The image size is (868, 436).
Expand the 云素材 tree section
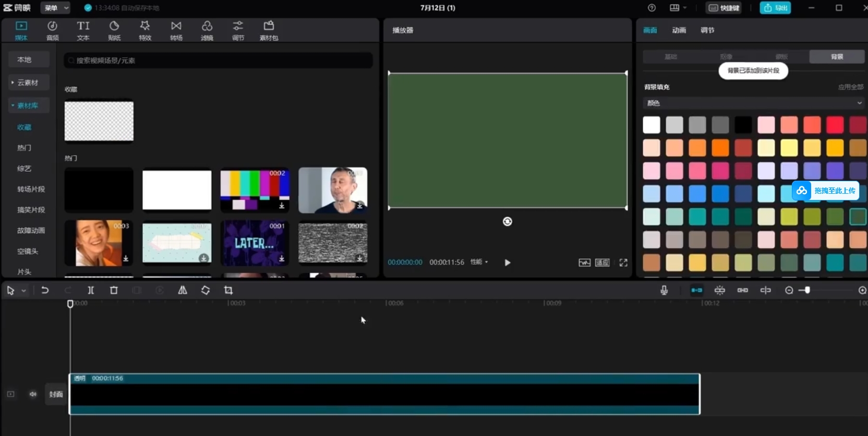[28, 83]
